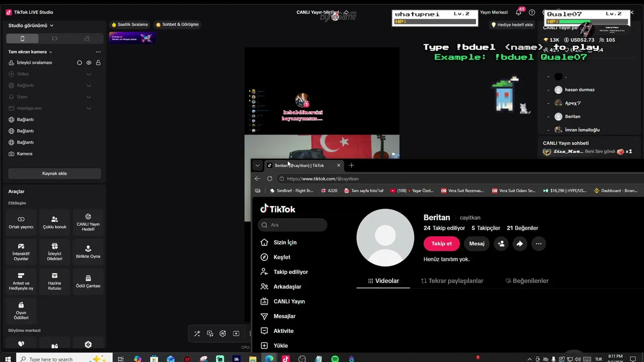Open Yayın Merkezi in the top bar
644x362 pixels.
pyautogui.click(x=494, y=12)
